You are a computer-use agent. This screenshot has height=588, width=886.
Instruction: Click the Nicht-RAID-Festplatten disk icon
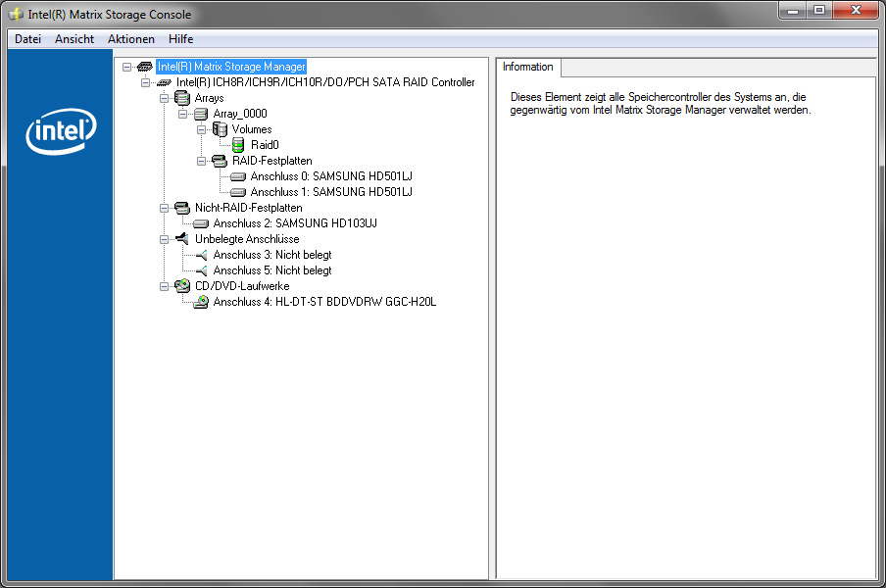click(182, 208)
